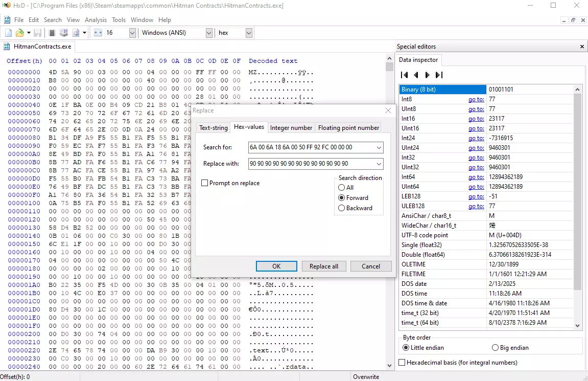Click the Open disk toolbar icon
Image resolution: width=588 pixels, height=381 pixels.
(64, 33)
